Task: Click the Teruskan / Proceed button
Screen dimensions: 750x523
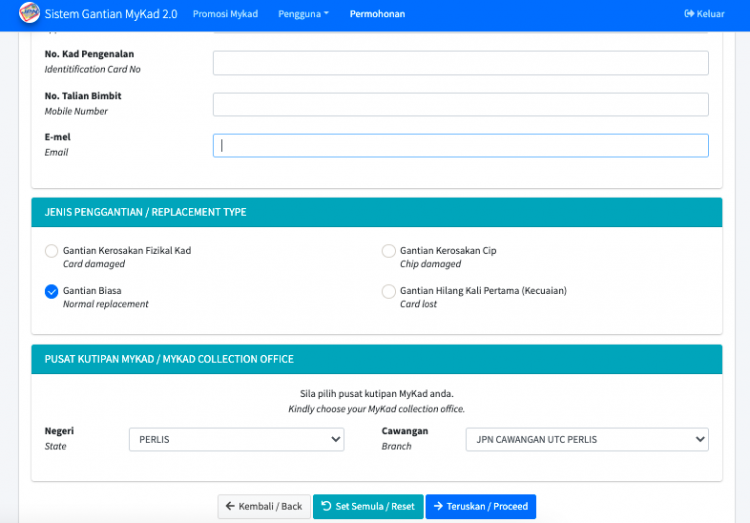Action: (x=480, y=506)
